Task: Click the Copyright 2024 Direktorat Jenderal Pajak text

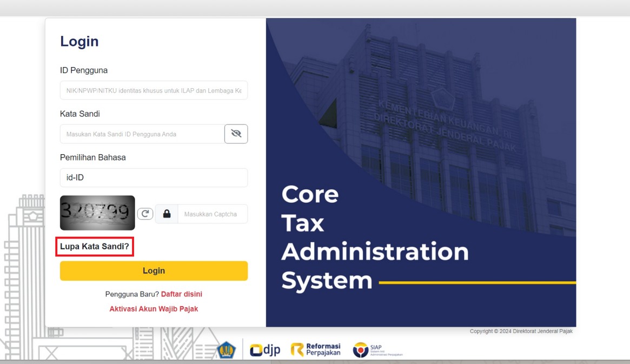Action: click(x=521, y=331)
